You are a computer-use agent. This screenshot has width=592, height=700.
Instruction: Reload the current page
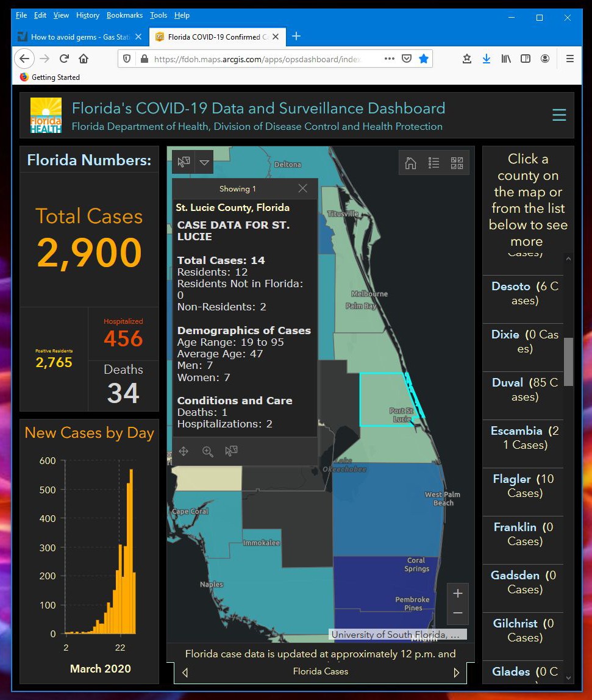(64, 59)
